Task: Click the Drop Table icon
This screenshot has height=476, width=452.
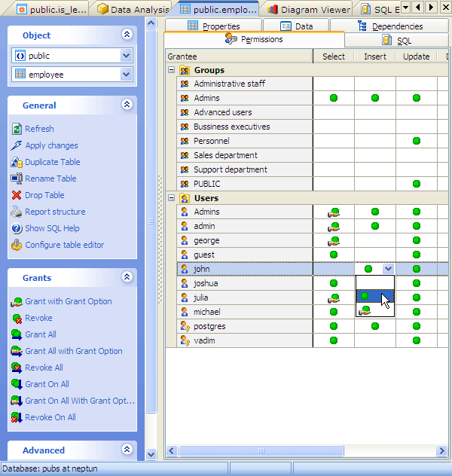Action: point(17,195)
